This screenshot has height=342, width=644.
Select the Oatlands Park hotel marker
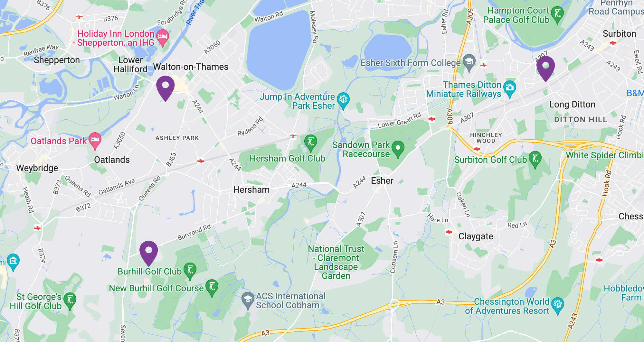point(95,141)
